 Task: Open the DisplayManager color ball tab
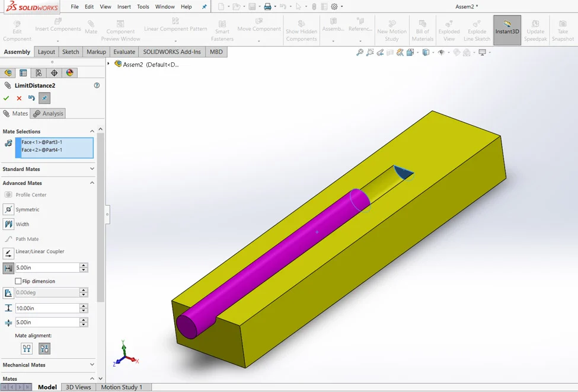[70, 72]
